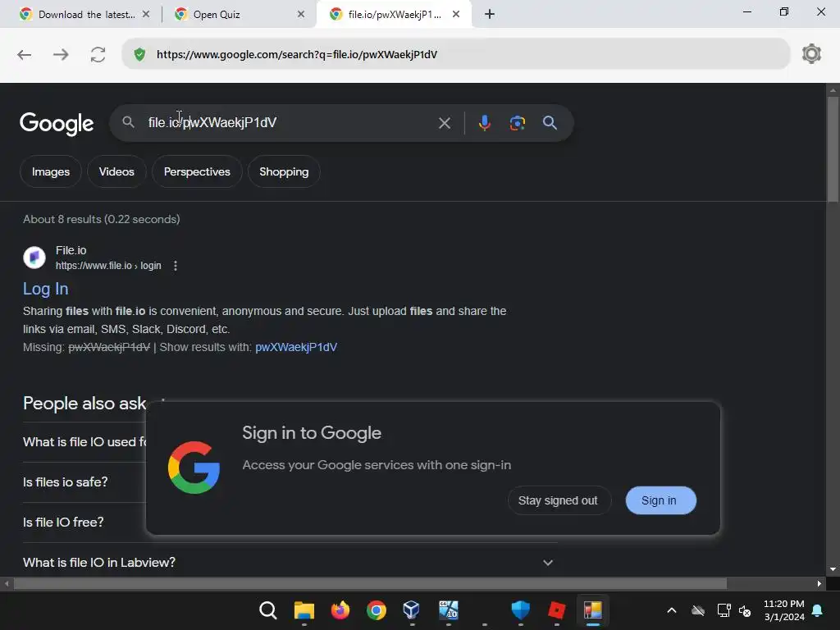Click the OneDrive cloud tray icon
This screenshot has width=840, height=630.
698,610
